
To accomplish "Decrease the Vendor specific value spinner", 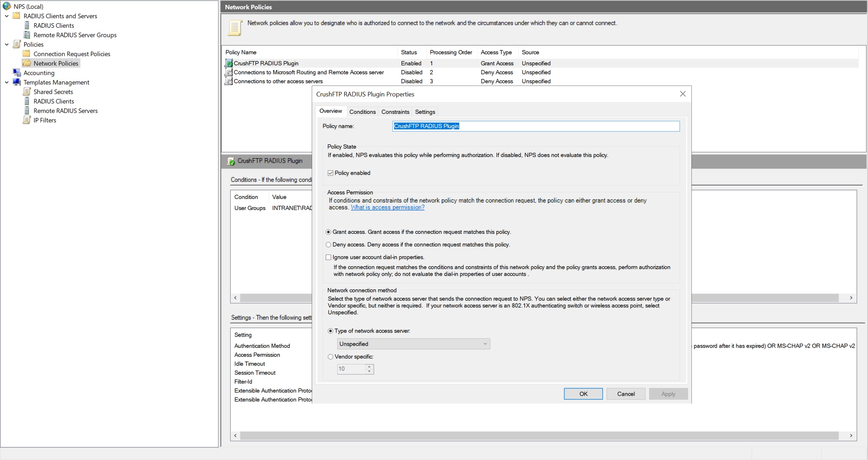I will (369, 371).
